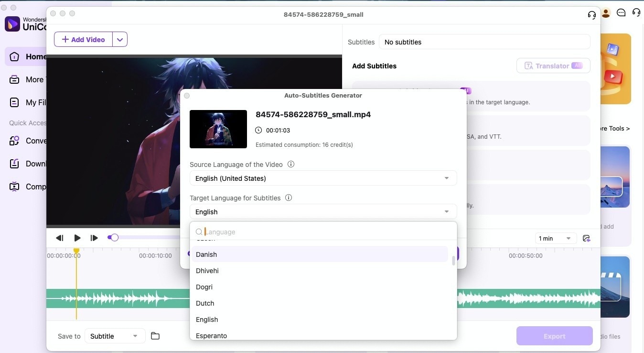
Task: Select Dutch from the language list
Action: pos(319,303)
